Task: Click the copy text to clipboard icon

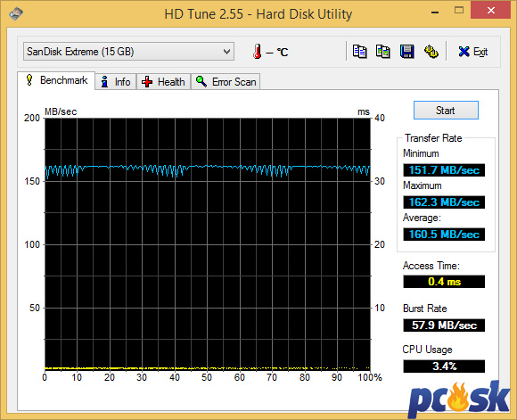Action: [359, 52]
